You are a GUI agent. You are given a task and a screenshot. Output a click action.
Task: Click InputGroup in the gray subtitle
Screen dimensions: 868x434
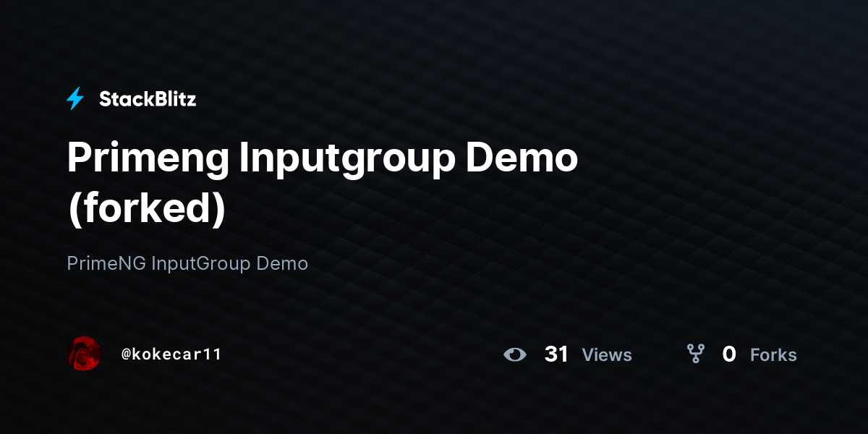point(203,263)
